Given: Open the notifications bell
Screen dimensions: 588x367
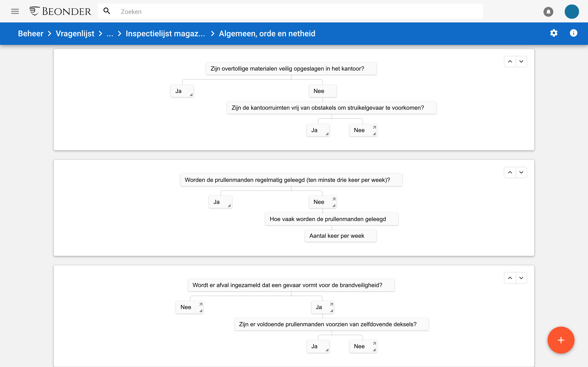Looking at the screenshot, I should pyautogui.click(x=548, y=11).
